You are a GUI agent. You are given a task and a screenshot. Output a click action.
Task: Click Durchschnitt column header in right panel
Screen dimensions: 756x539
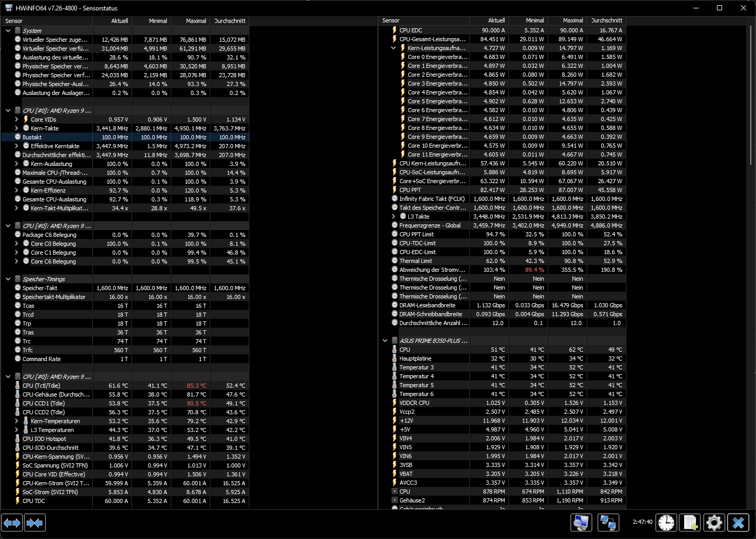[606, 21]
